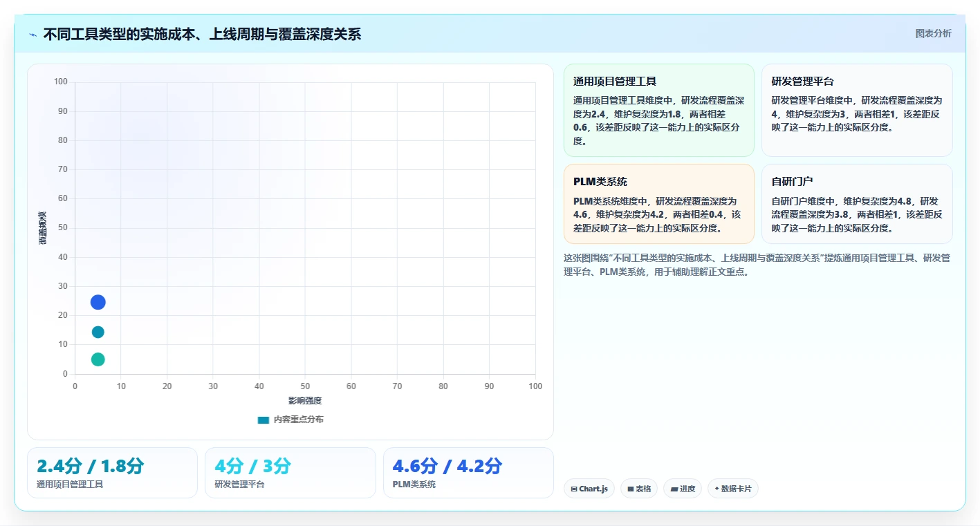Select the green bubble near y=5
Viewport: 980px width, 526px height.
pos(98,359)
